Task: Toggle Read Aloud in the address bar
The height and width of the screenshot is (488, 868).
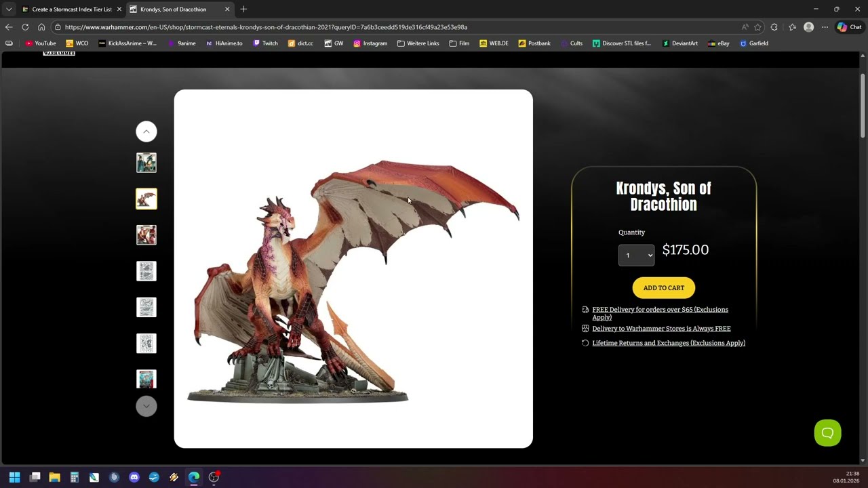Action: pos(745,27)
